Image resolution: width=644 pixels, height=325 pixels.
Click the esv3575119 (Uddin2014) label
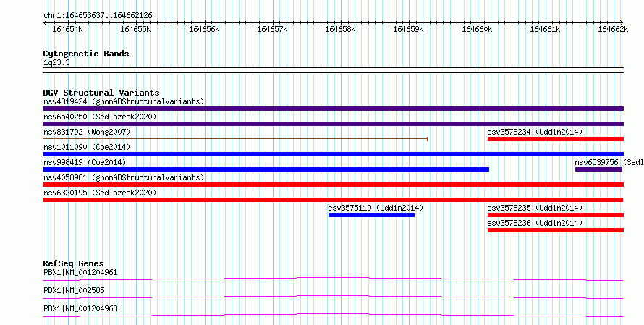tap(376, 208)
